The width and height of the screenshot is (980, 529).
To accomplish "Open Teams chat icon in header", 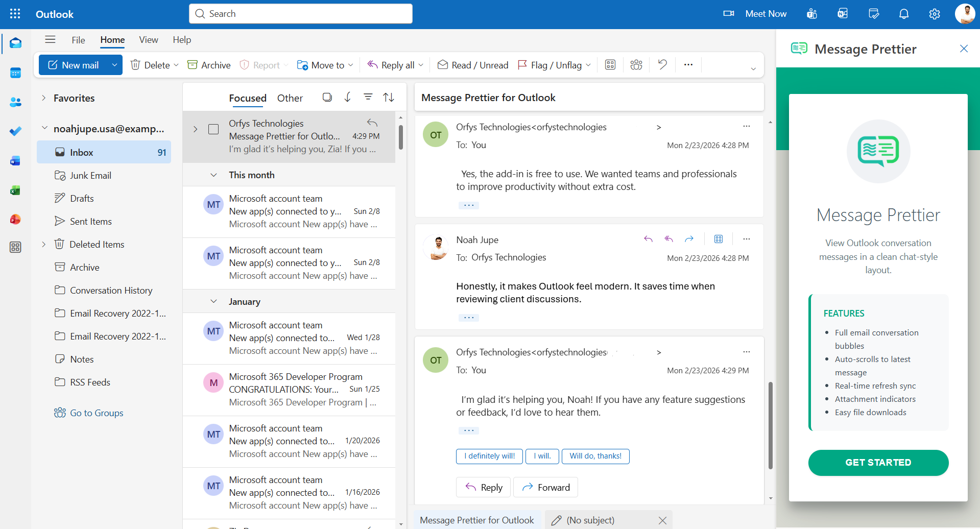I will pyautogui.click(x=812, y=14).
